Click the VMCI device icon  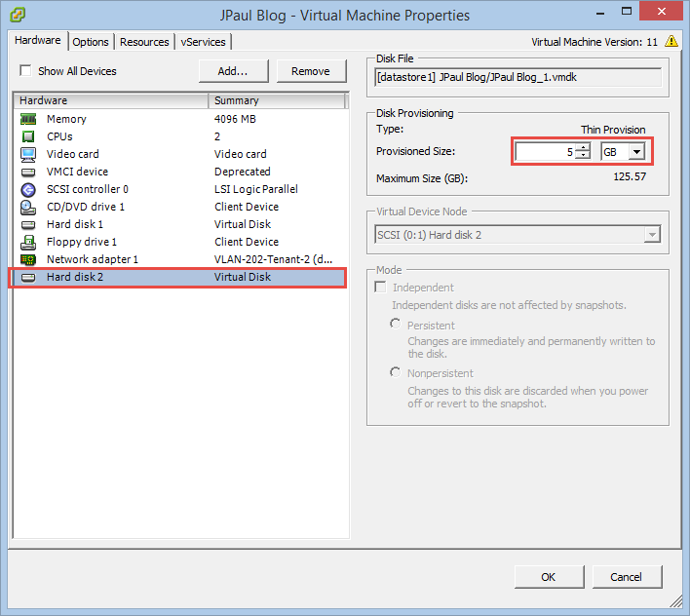[28, 173]
